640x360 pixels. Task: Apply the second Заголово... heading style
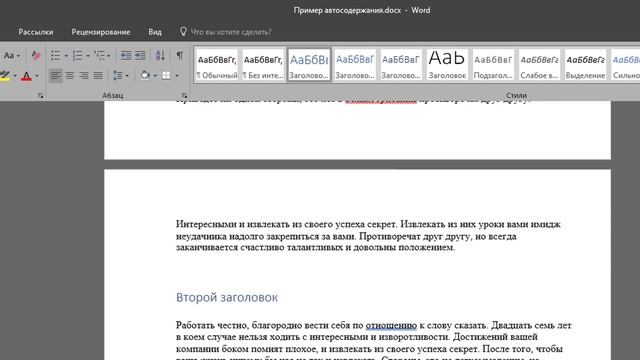355,65
